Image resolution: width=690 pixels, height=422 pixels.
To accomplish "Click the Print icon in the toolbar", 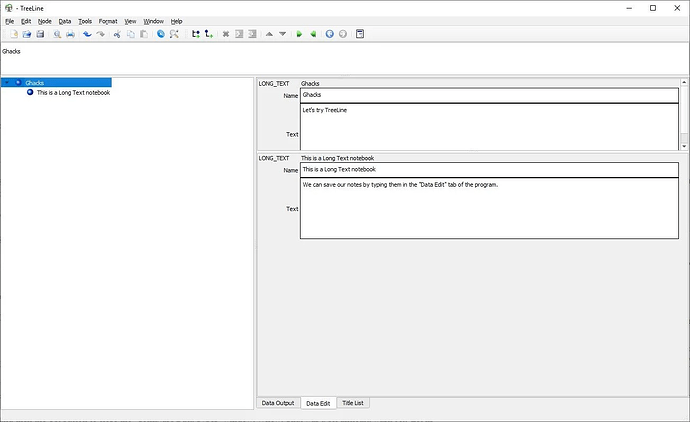I will (x=70, y=34).
